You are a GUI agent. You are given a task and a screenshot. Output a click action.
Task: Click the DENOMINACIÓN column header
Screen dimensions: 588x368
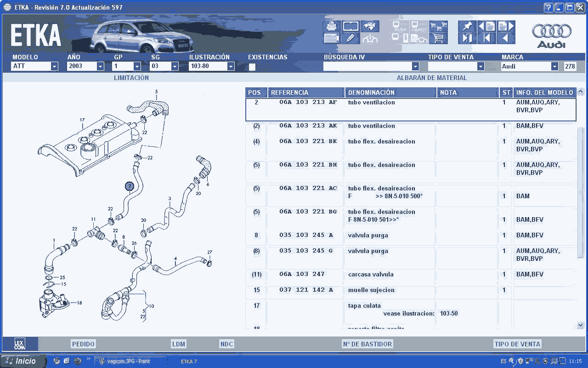coord(390,92)
